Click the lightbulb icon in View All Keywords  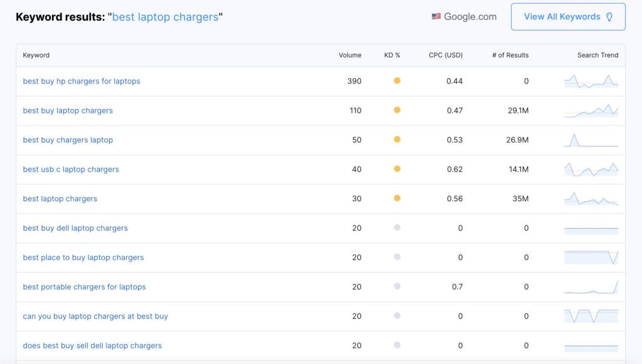[x=609, y=17]
